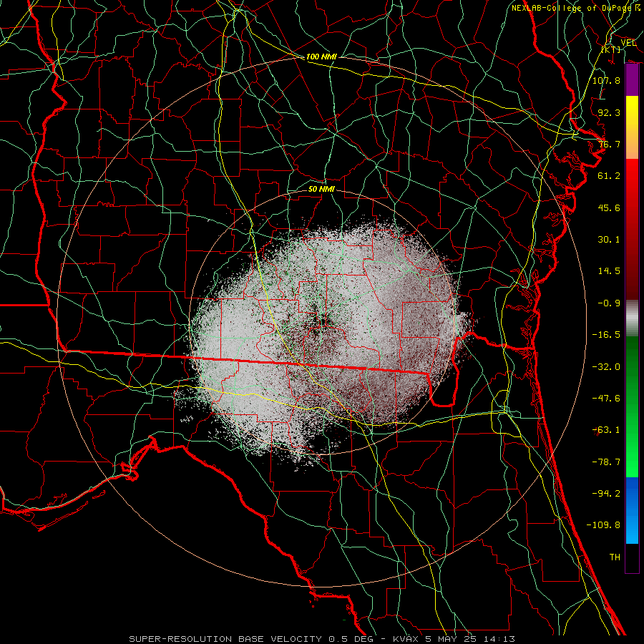The image size is (644, 644).
Task: Click the blue segment of velocity color bar
Action: click(632, 510)
